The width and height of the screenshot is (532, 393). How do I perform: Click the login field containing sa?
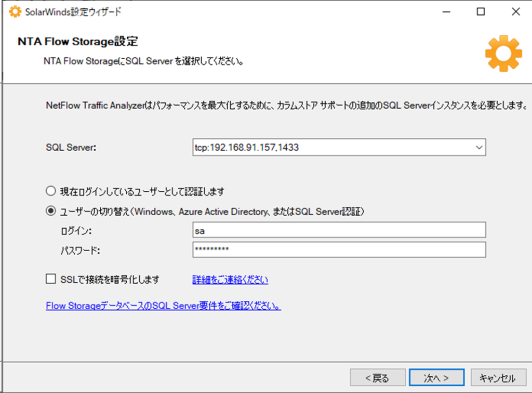pos(339,230)
